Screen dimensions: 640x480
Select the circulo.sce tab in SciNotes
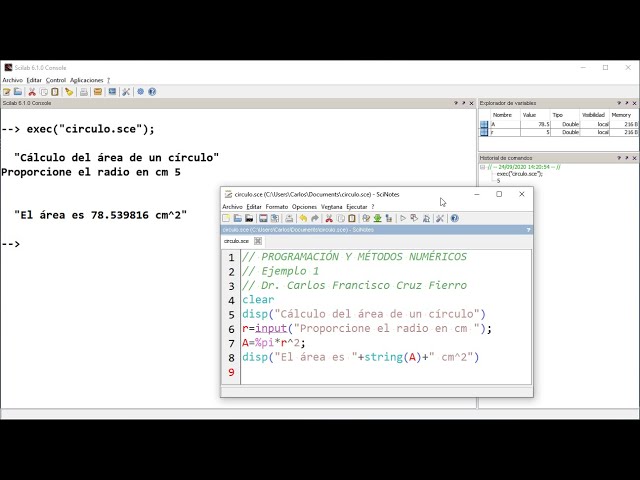coord(236,241)
